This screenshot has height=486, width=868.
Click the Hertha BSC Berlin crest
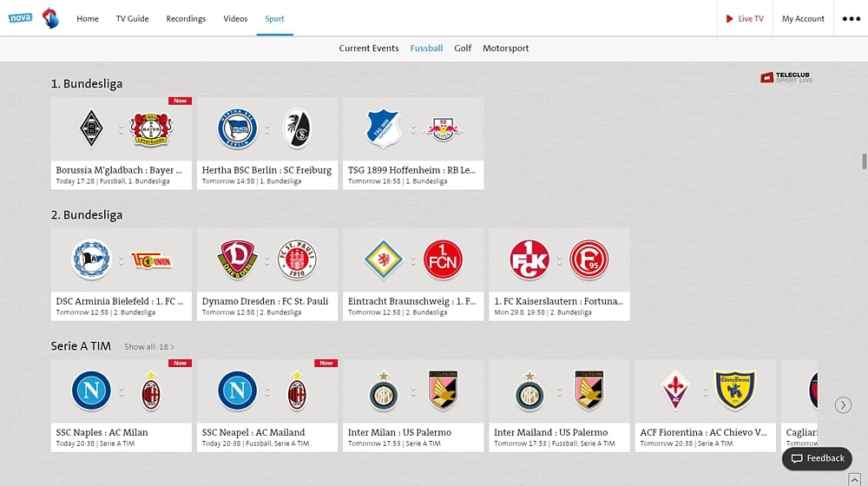238,128
